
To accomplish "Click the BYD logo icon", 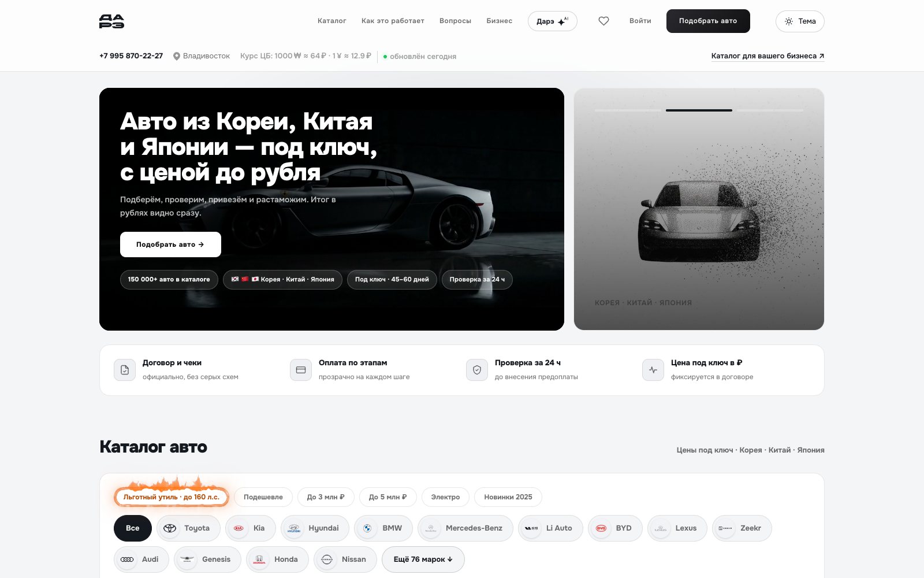I will 601,528.
